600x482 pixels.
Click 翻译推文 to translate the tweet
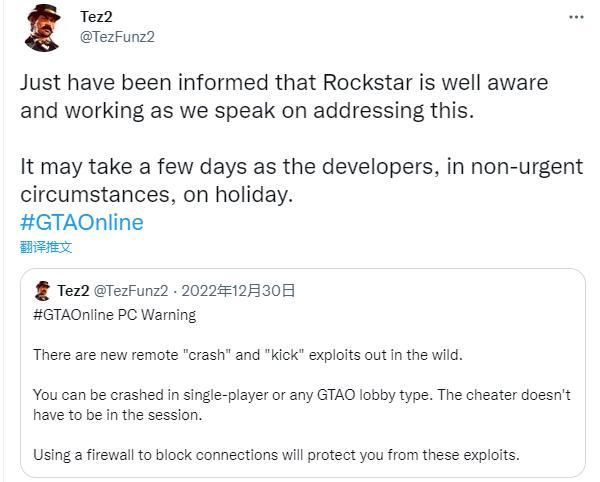45,247
